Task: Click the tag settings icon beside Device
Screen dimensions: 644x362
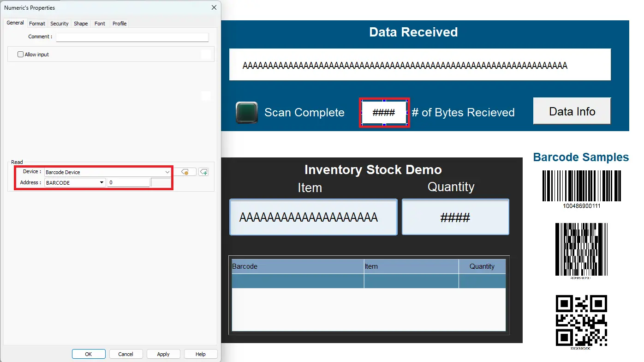Action: (185, 172)
